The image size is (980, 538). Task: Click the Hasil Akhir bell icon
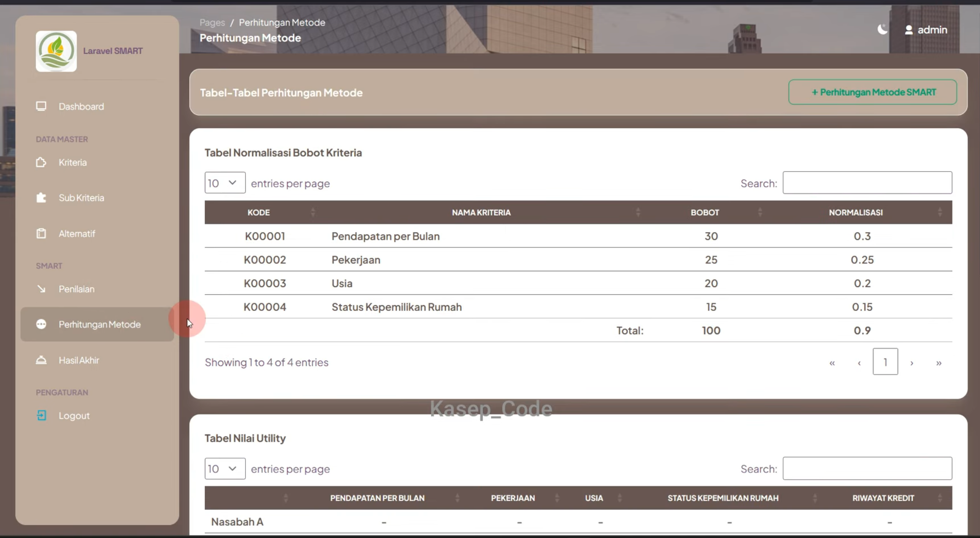click(x=41, y=360)
